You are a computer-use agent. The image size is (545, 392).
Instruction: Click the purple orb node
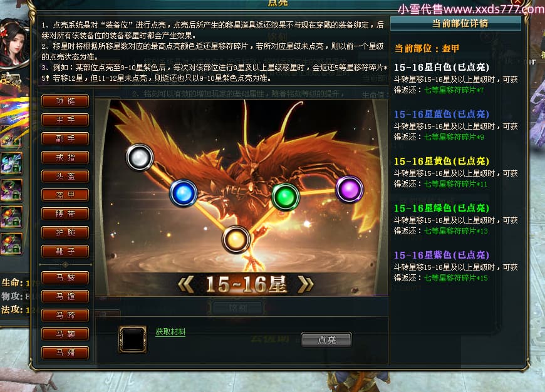[x=350, y=189]
